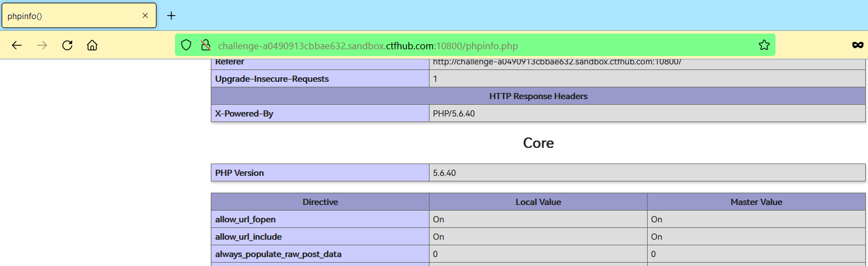Image resolution: width=868 pixels, height=266 pixels.
Task: Open a new browser tab
Action: point(172,16)
